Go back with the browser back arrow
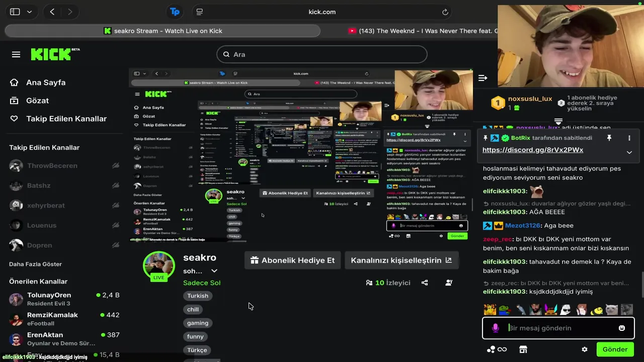Viewport: 644px width, 362px height. pyautogui.click(x=52, y=12)
